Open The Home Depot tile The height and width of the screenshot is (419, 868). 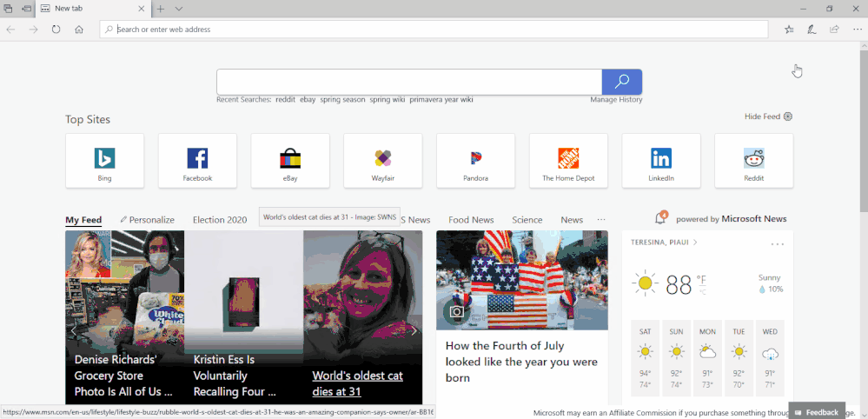pos(568,161)
